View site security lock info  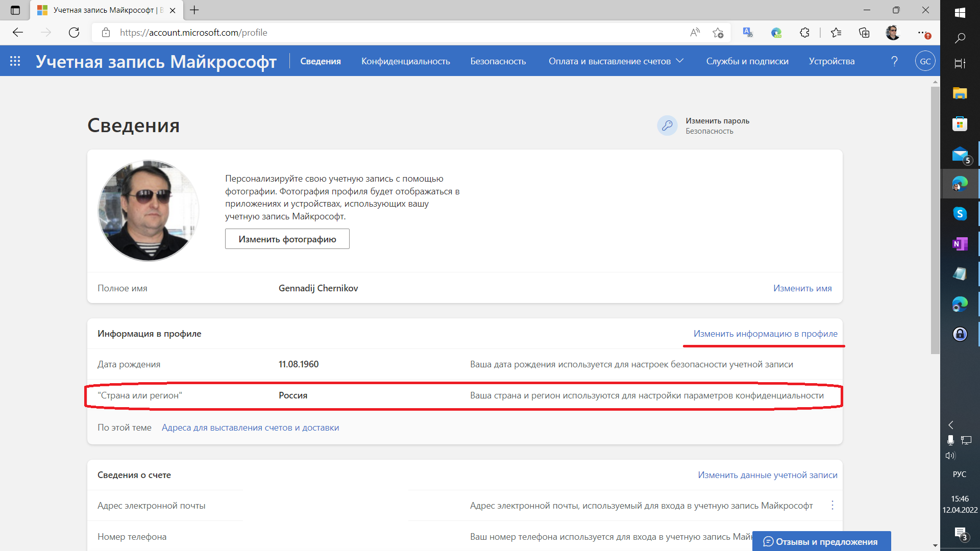(106, 33)
